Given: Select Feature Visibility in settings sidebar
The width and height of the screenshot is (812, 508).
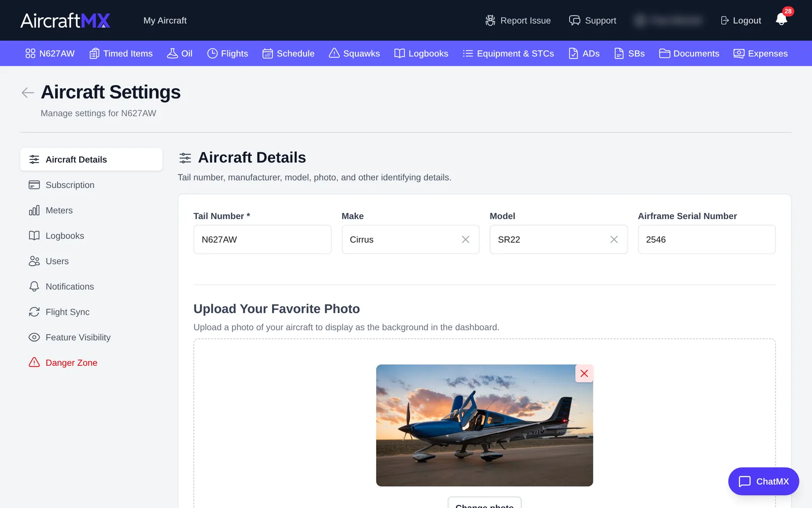Looking at the screenshot, I should 91,337.
